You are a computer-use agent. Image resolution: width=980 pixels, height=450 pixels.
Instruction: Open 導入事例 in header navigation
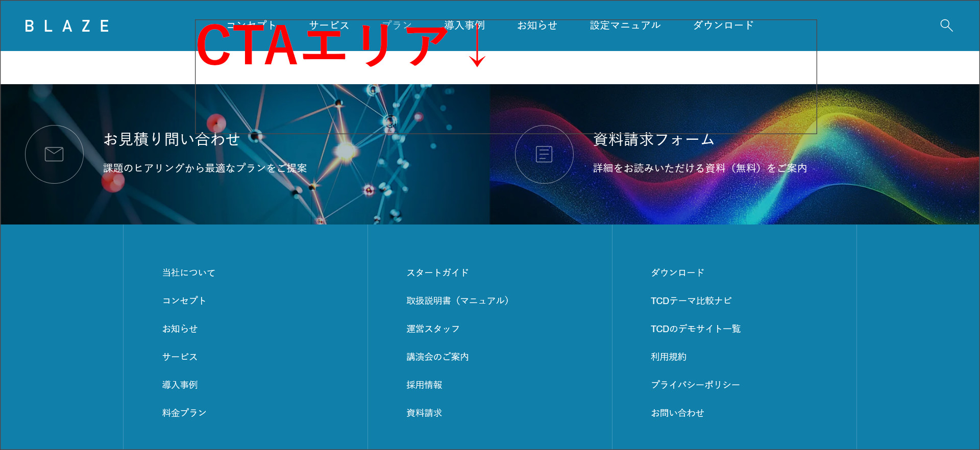tap(464, 26)
